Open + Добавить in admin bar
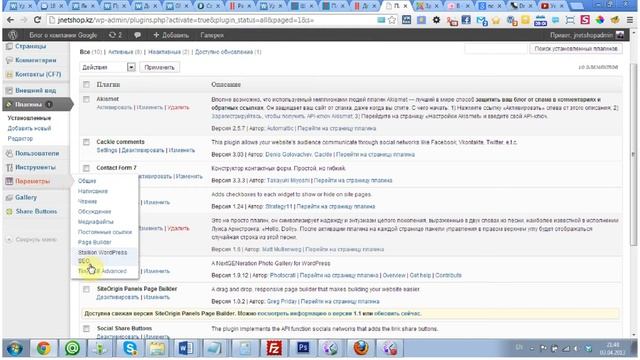 point(171,35)
